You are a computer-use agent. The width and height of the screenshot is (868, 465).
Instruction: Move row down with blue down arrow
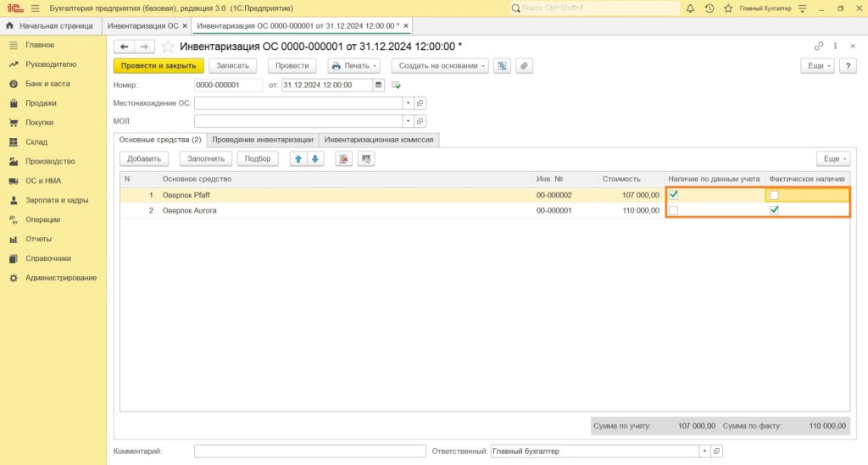pyautogui.click(x=315, y=159)
